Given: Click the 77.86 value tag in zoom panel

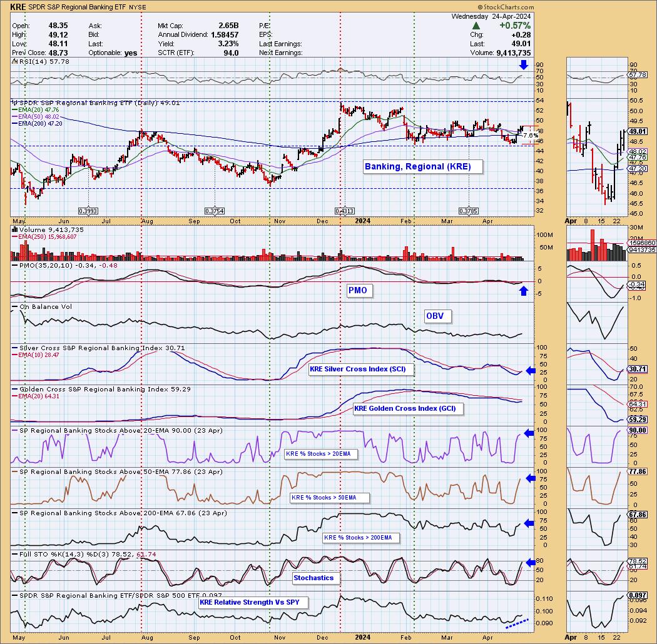Looking at the screenshot, I should [x=638, y=471].
